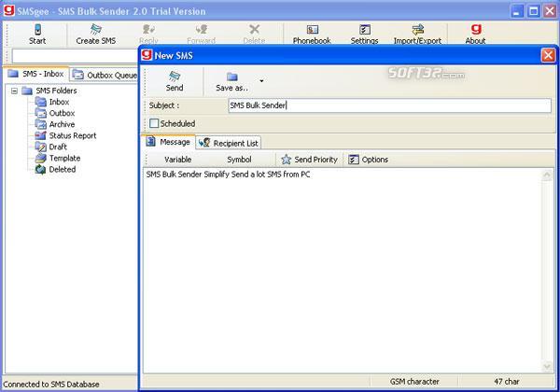Click the Send Priority star icon
The width and height of the screenshot is (560, 392).
pyautogui.click(x=287, y=160)
